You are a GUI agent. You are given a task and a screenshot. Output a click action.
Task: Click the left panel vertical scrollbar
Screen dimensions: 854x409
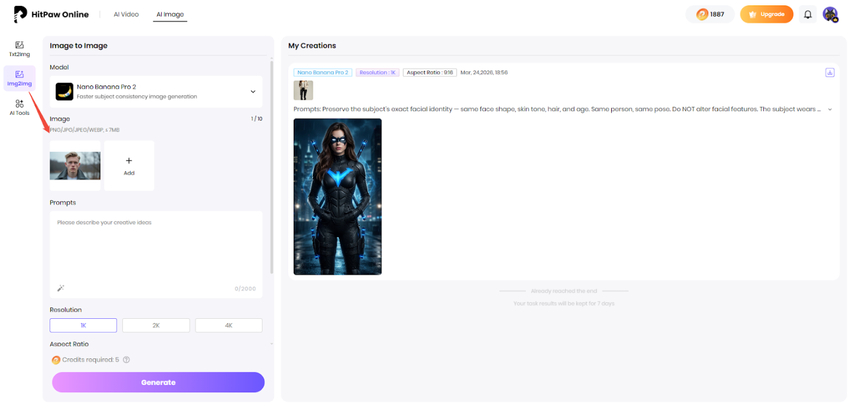pyautogui.click(x=271, y=160)
